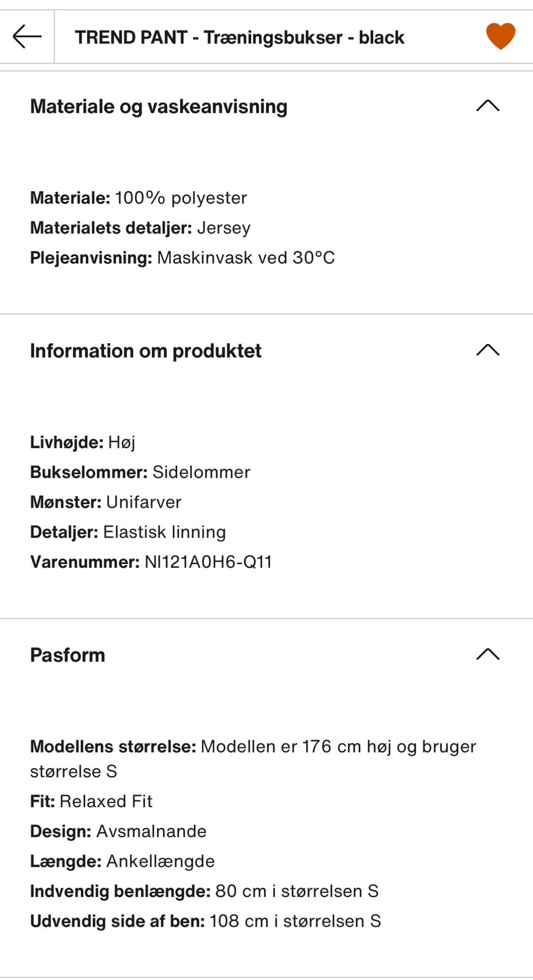Screen dimensions: 533x980
Task: Click the Information om produktet heading
Action: 146,351
